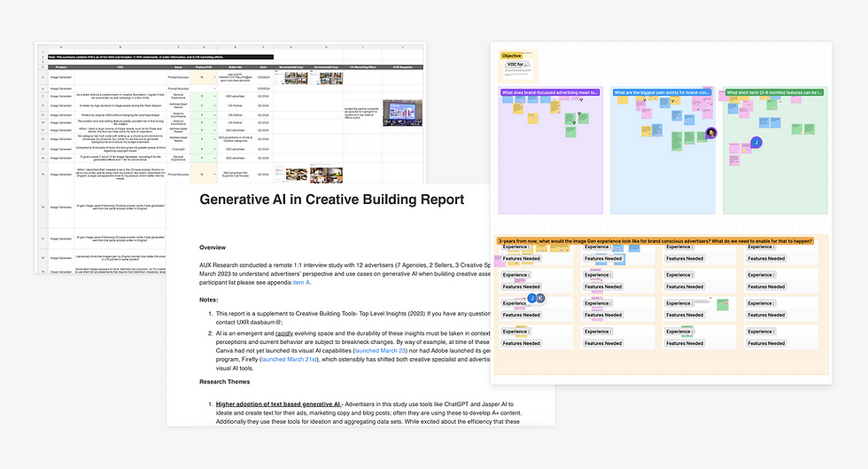868x469 pixels.
Task: Select the green 'What short term (3-6 months) features' title
Action: click(x=774, y=92)
